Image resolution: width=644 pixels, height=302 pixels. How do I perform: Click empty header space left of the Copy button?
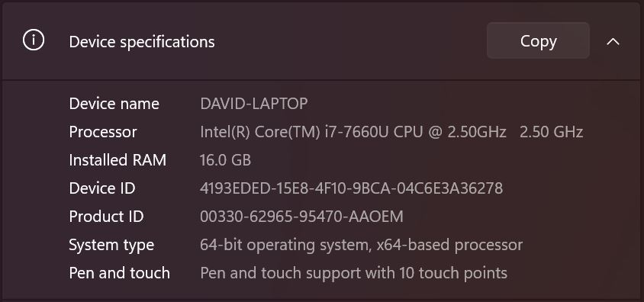pos(349,41)
